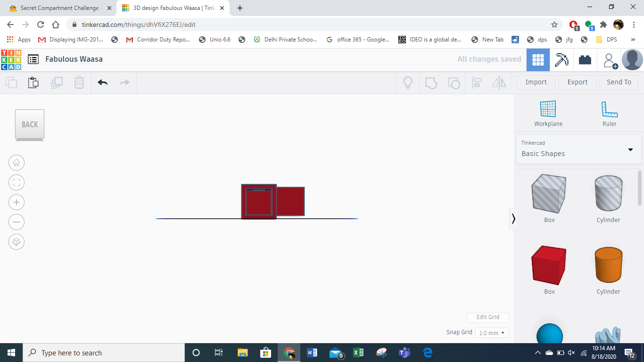Switch to 3D design Fabulous Waasa tab
Viewport: 644px width, 362px height.
click(x=173, y=8)
